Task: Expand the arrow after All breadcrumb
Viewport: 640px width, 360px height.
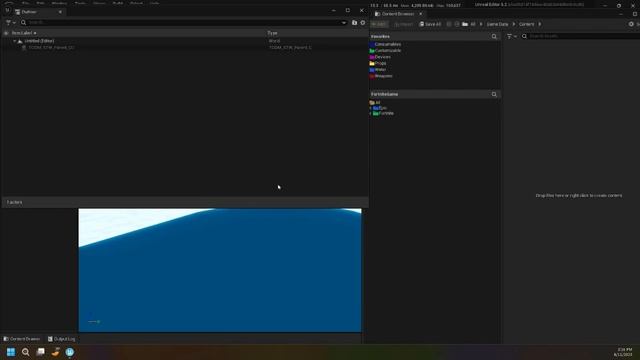Action: pos(481,24)
